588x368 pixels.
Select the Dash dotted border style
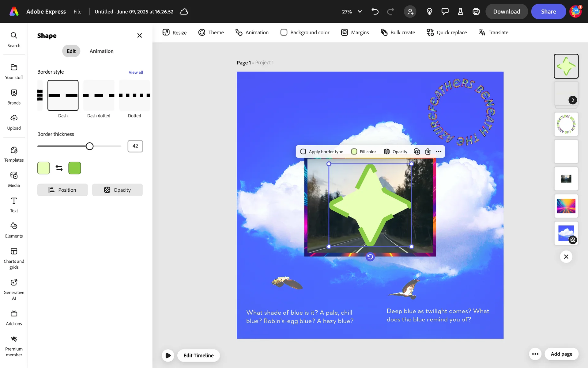coord(99,95)
